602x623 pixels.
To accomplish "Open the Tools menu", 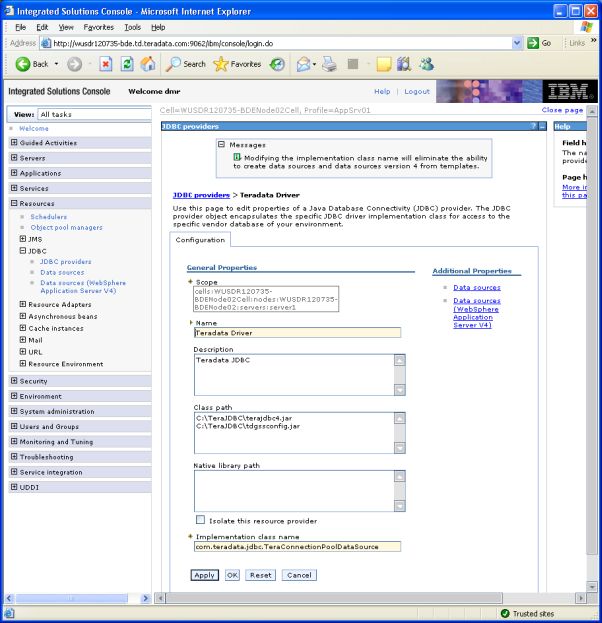I will (x=133, y=27).
